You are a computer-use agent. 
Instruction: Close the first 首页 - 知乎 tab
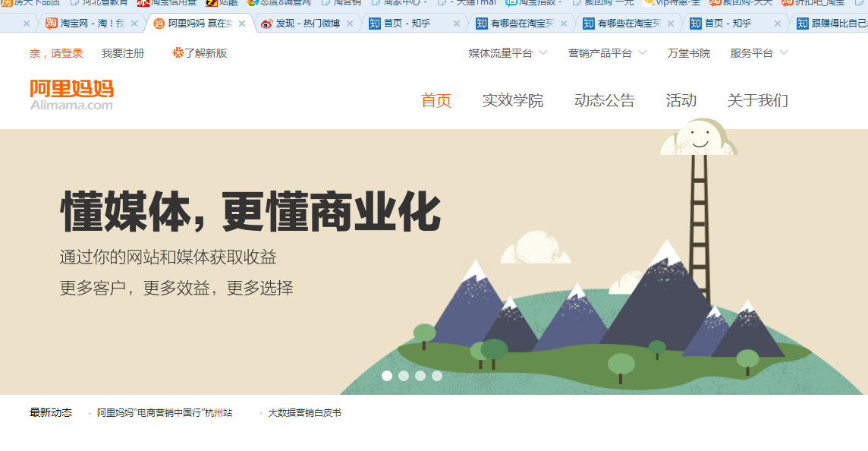[457, 24]
